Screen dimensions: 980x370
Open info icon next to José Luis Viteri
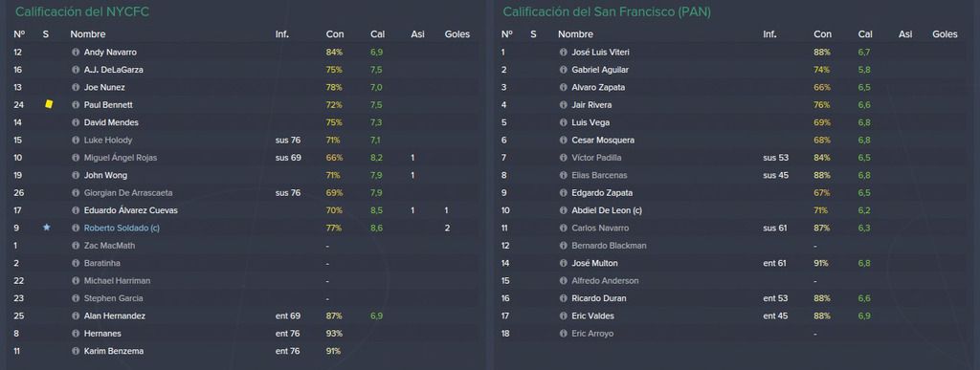[563, 53]
